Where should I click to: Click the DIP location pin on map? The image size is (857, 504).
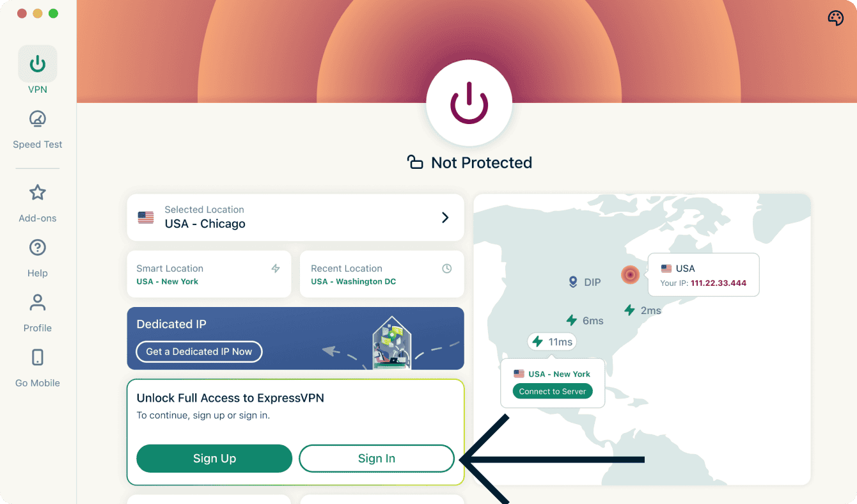pyautogui.click(x=574, y=282)
